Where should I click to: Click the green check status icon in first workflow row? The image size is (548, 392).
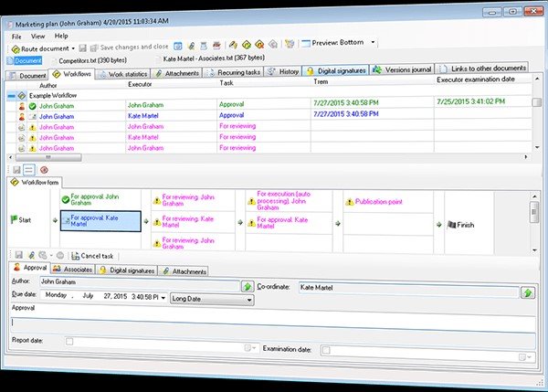coord(33,106)
